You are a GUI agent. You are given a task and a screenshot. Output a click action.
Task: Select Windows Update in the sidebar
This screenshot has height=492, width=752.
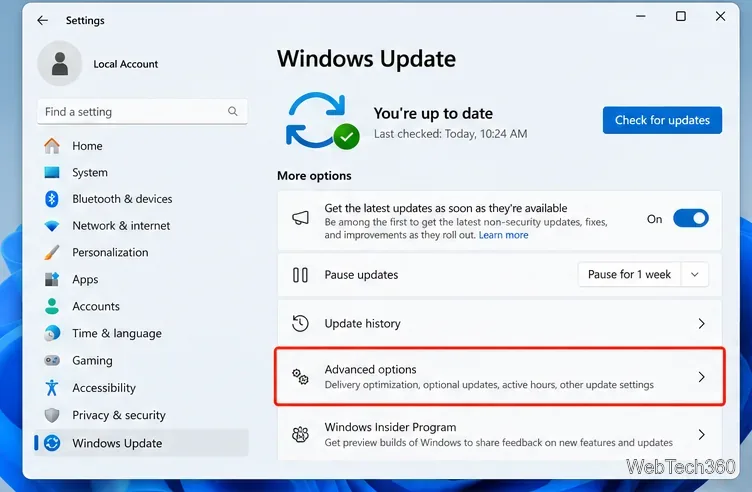pyautogui.click(x=142, y=443)
